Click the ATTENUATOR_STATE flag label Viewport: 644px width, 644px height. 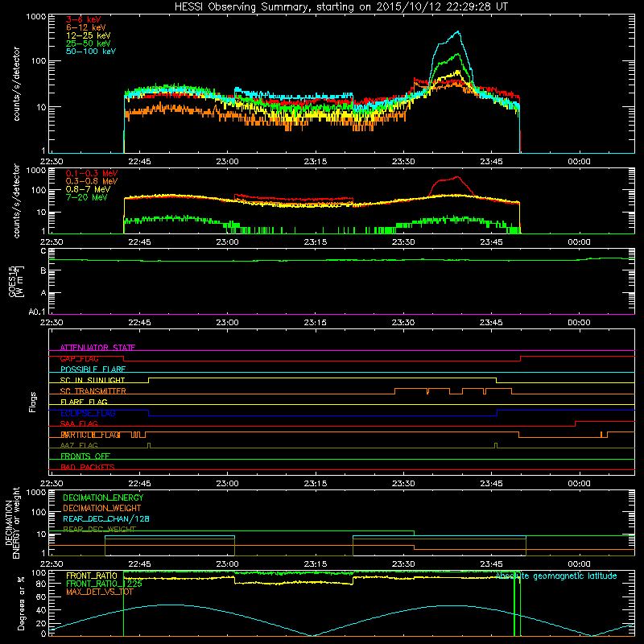[x=97, y=348]
